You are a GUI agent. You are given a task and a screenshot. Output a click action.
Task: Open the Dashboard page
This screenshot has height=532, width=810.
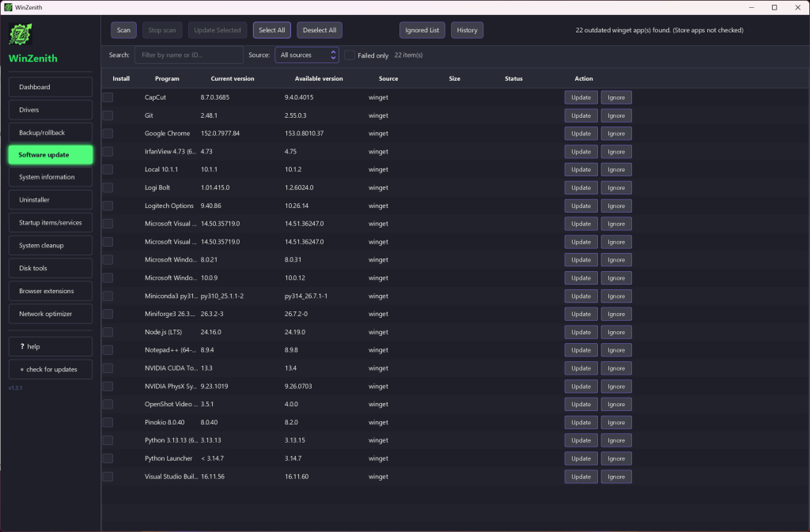(51, 87)
